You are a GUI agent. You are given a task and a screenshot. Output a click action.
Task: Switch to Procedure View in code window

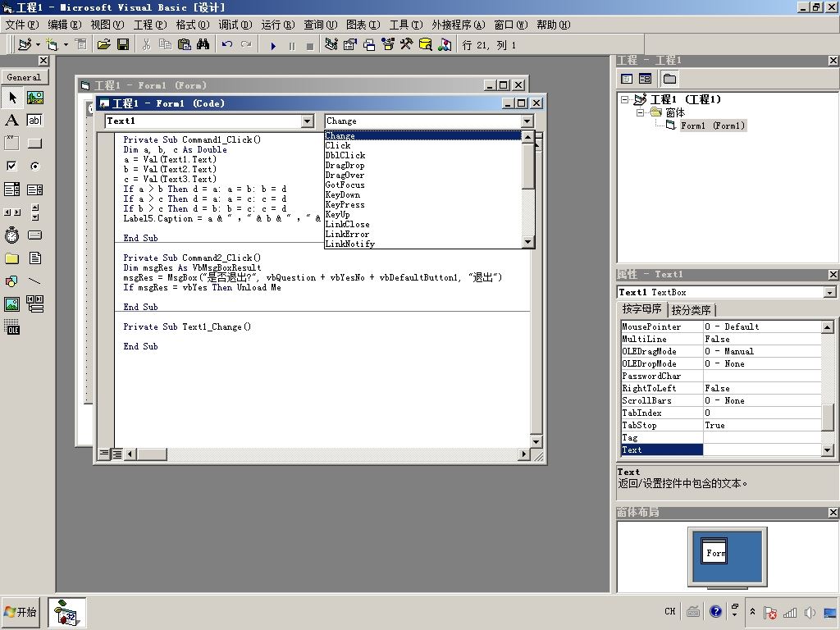click(104, 454)
